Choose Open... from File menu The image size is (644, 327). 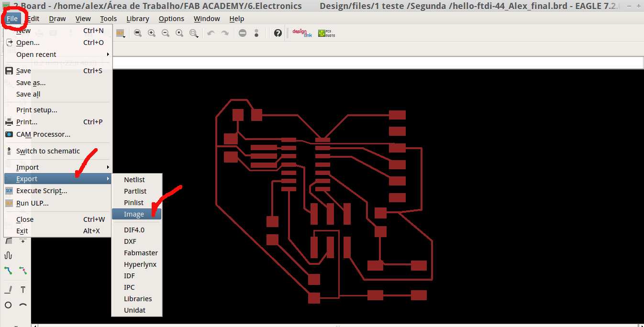pos(57,43)
